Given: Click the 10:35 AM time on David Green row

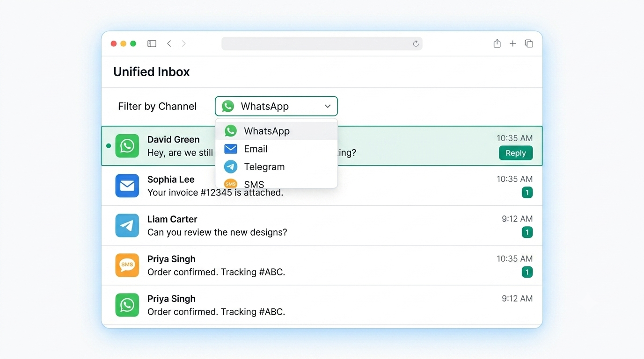Looking at the screenshot, I should coord(515,138).
